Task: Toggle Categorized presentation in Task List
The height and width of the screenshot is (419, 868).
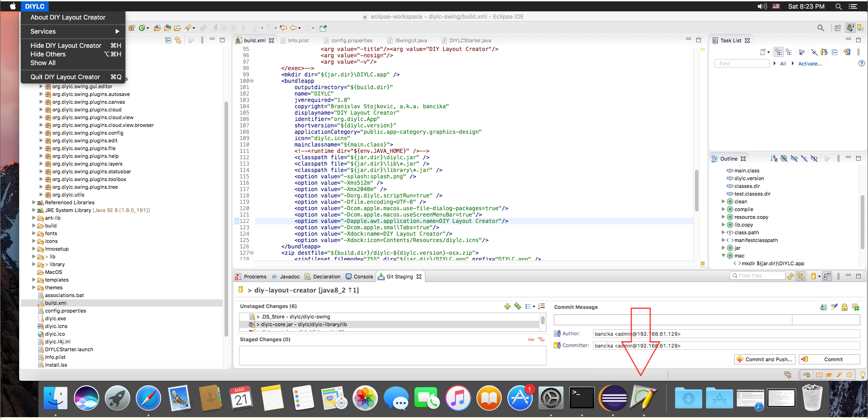Action: 779,51
